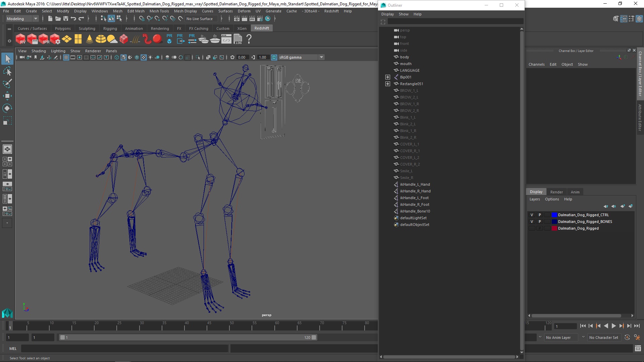
Task: Expand the Rectangle051 node in Outliner
Action: pos(388,84)
